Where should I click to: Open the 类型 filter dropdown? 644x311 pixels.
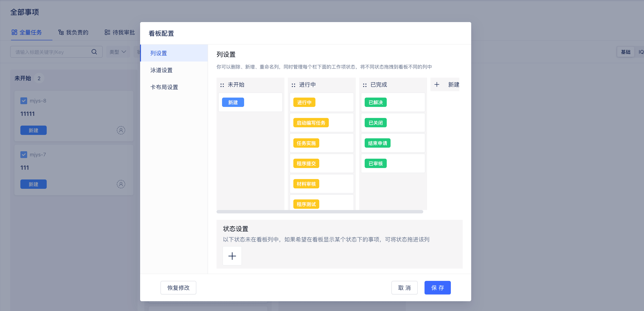118,52
